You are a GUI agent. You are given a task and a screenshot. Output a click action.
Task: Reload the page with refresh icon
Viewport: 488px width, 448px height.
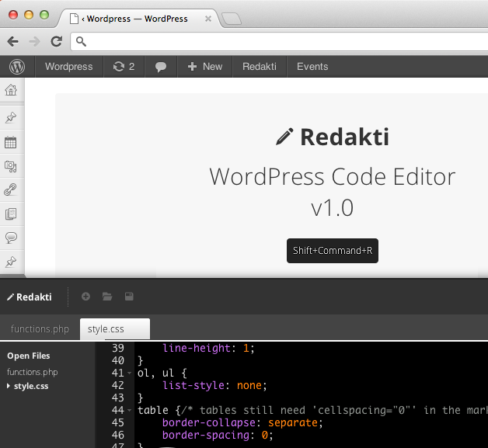coord(56,41)
